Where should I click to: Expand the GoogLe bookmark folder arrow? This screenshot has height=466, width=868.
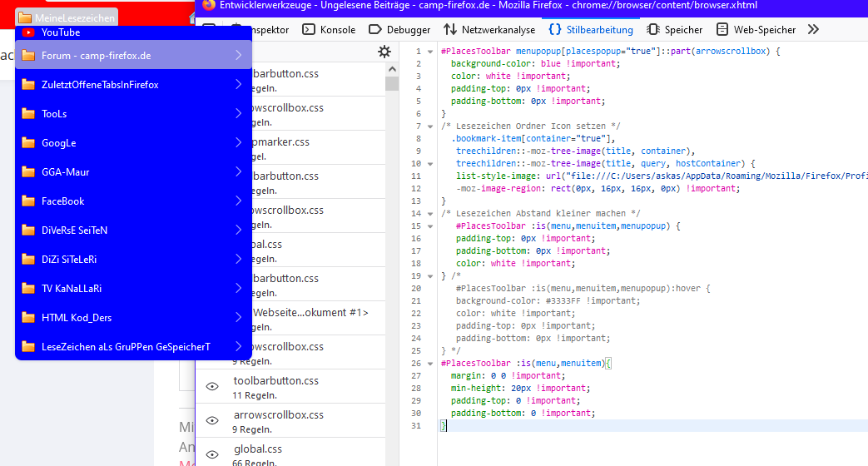click(238, 143)
